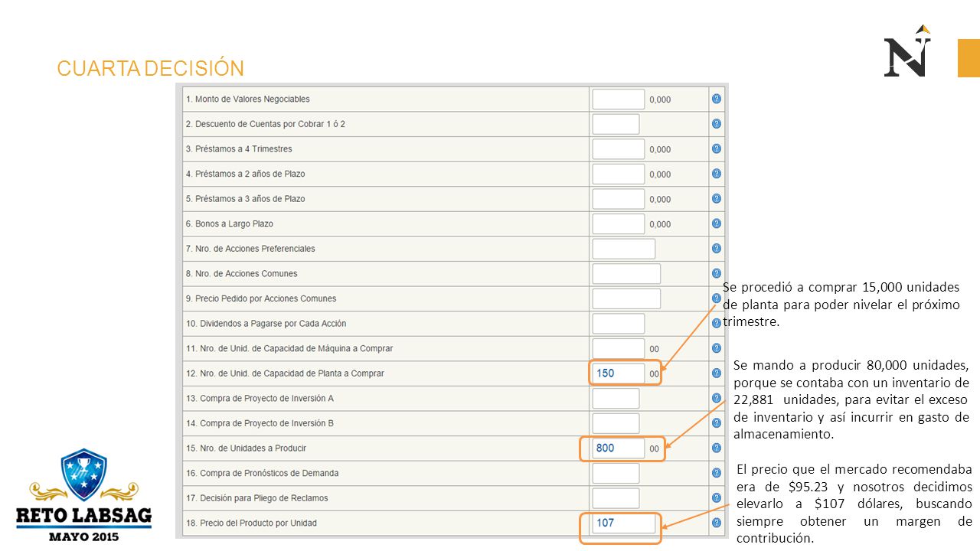Show help for Préstamos a 2 años

[x=717, y=174]
